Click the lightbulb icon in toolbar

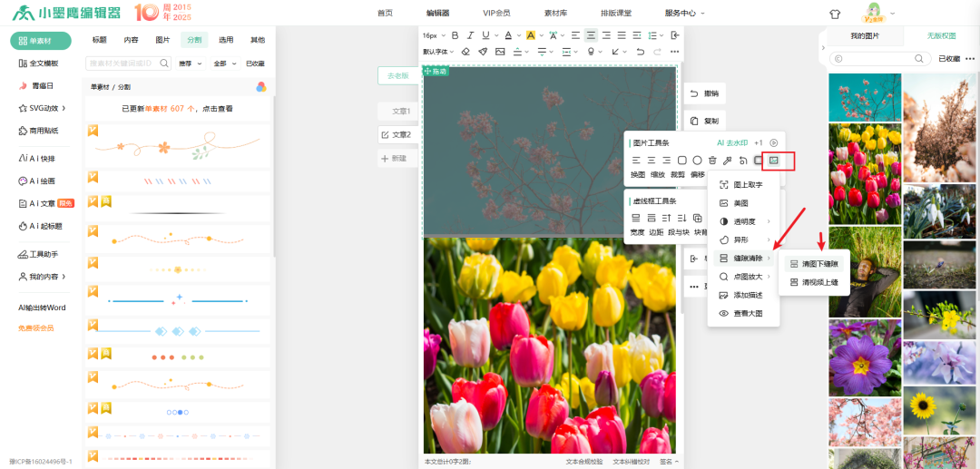[x=591, y=51]
